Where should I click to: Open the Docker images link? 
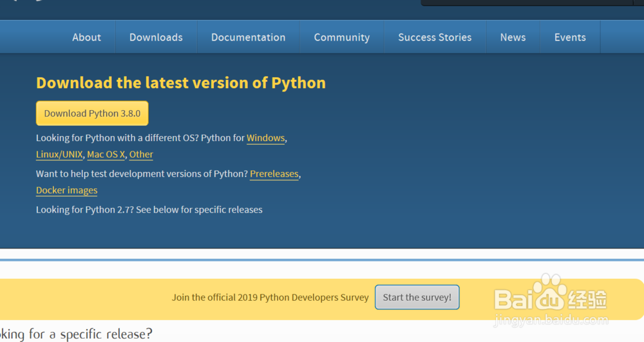pyautogui.click(x=66, y=191)
